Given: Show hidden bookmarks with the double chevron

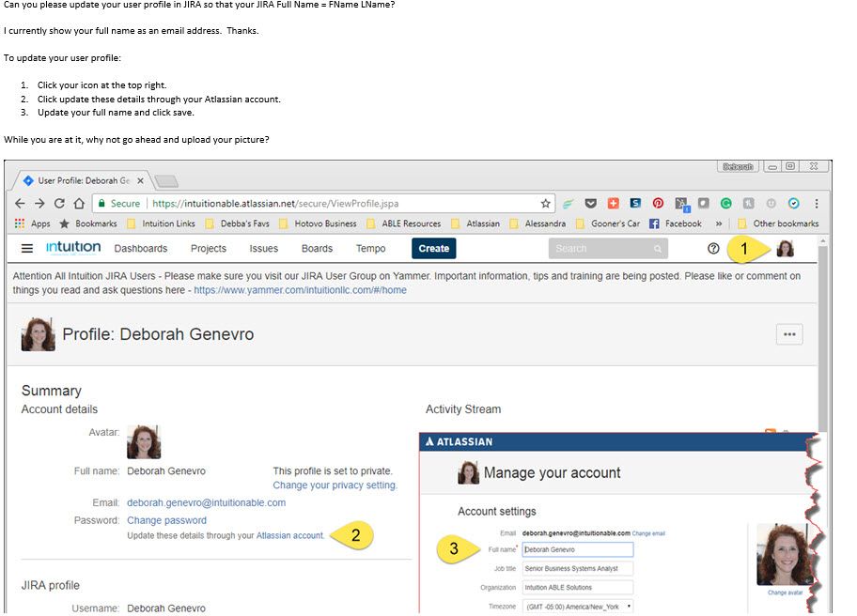Looking at the screenshot, I should 719,223.
